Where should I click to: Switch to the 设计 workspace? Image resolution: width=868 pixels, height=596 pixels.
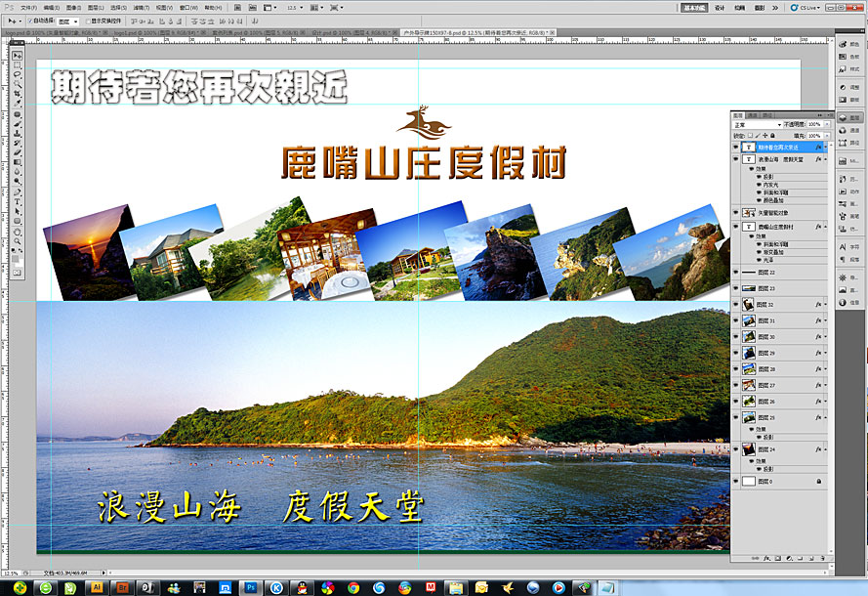point(718,7)
